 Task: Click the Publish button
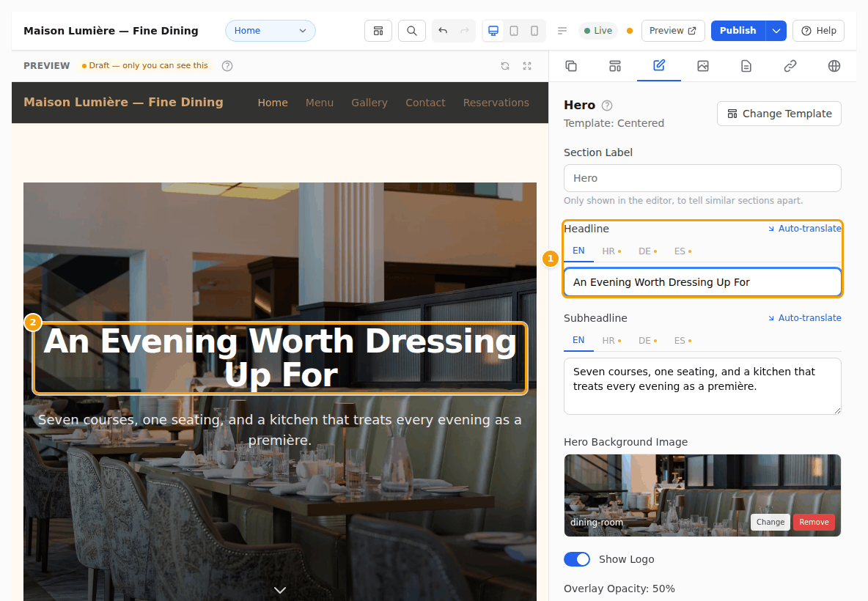pyautogui.click(x=738, y=31)
